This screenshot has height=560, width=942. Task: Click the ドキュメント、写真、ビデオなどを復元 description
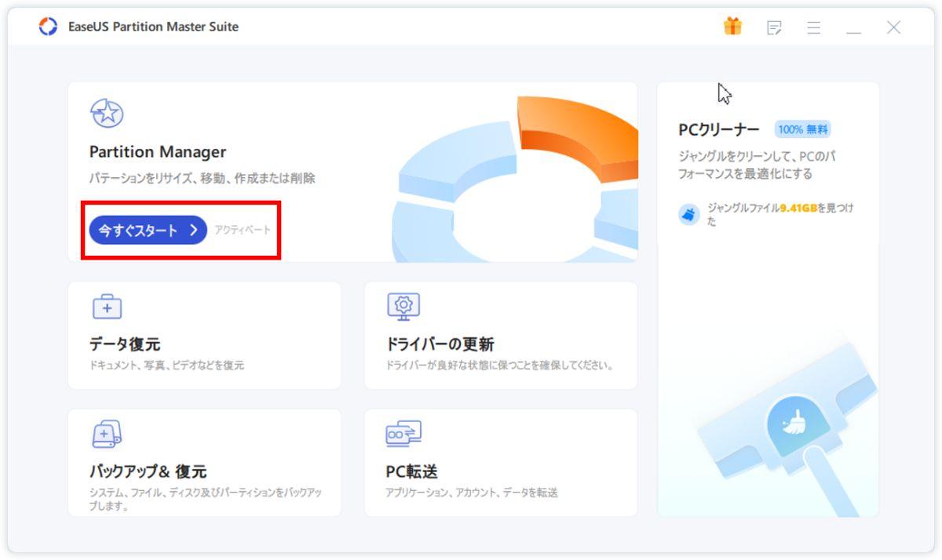click(x=167, y=365)
